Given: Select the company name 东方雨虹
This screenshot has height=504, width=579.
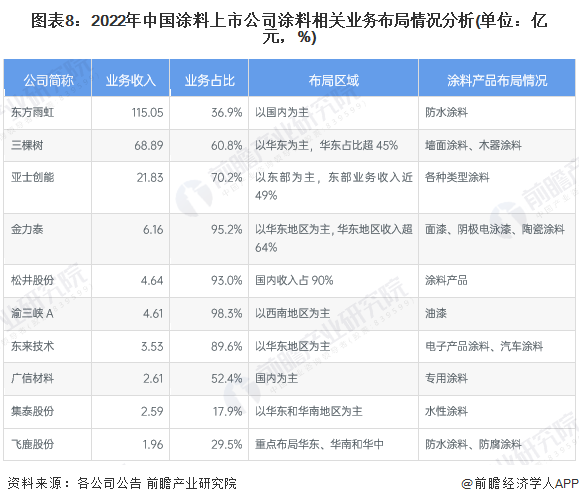Looking at the screenshot, I should [32, 112].
